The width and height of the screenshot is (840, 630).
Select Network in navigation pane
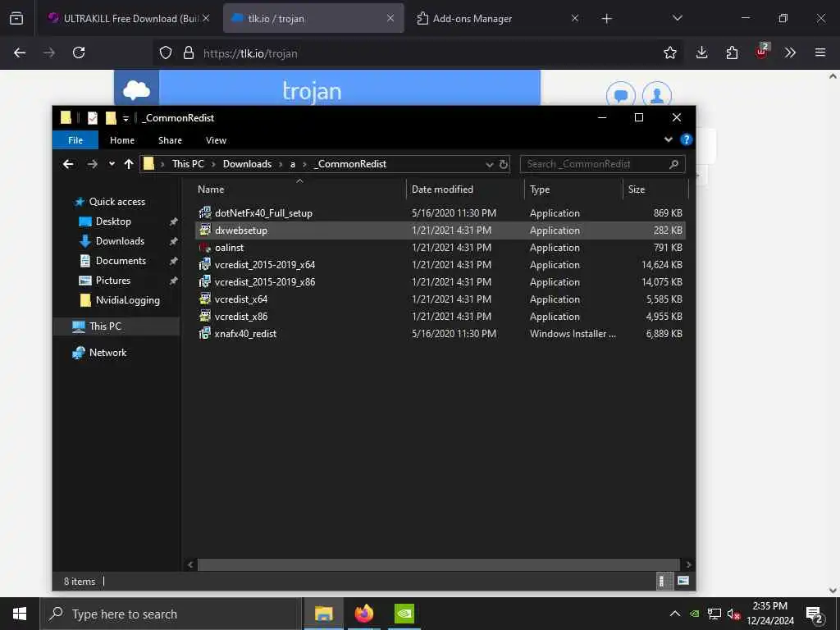pos(107,353)
